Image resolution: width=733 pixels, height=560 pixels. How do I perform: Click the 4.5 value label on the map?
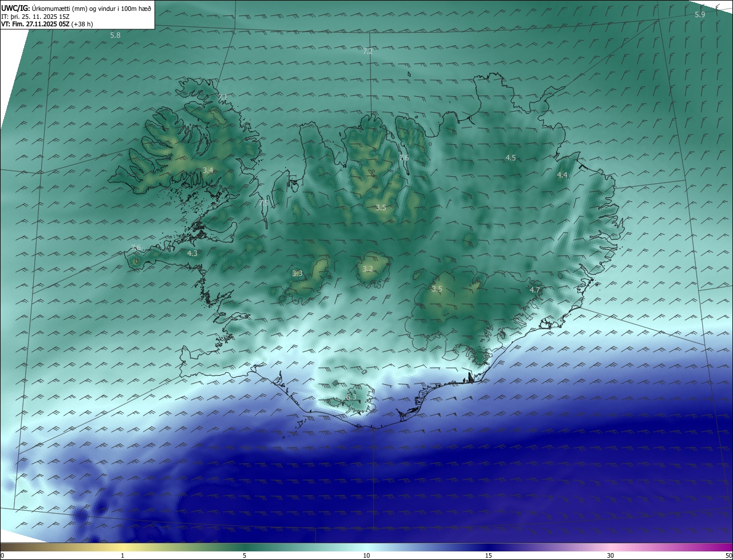point(510,157)
